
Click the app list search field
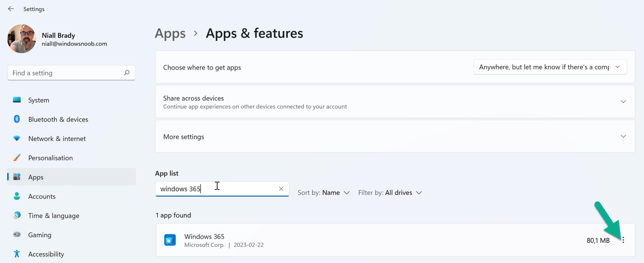pos(222,189)
